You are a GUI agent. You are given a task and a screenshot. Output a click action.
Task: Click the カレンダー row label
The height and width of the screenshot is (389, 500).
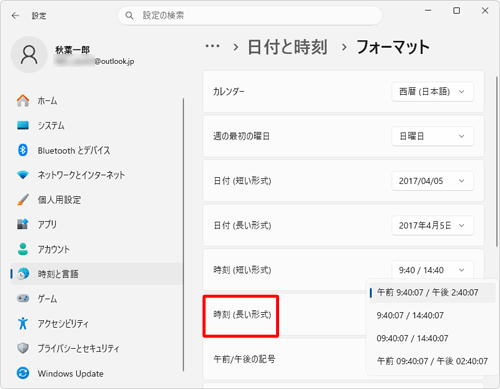[x=229, y=91]
